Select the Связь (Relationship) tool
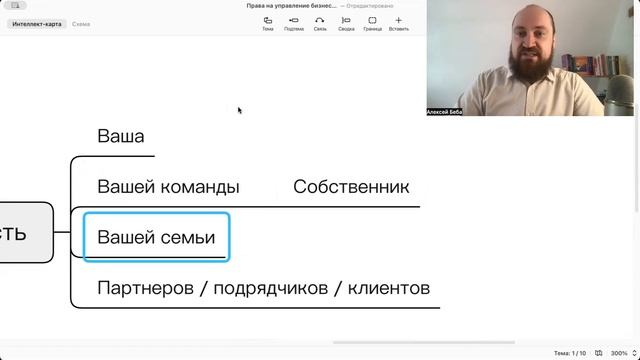Image resolution: width=640 pixels, height=360 pixels. click(320, 24)
